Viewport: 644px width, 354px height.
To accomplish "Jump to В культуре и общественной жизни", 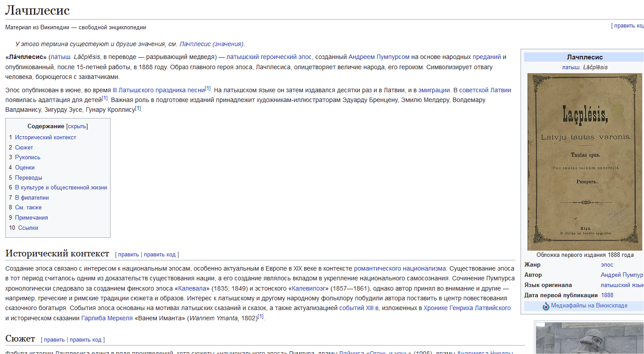I will 61,188.
